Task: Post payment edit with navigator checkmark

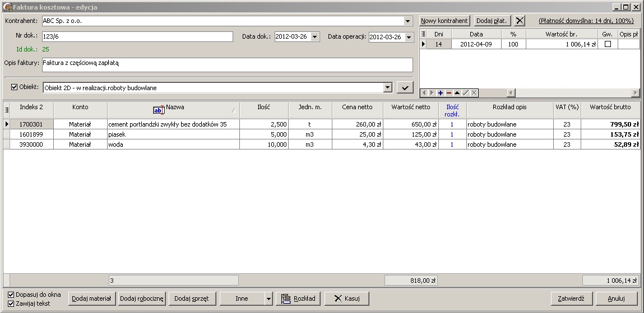Action: 466,93
